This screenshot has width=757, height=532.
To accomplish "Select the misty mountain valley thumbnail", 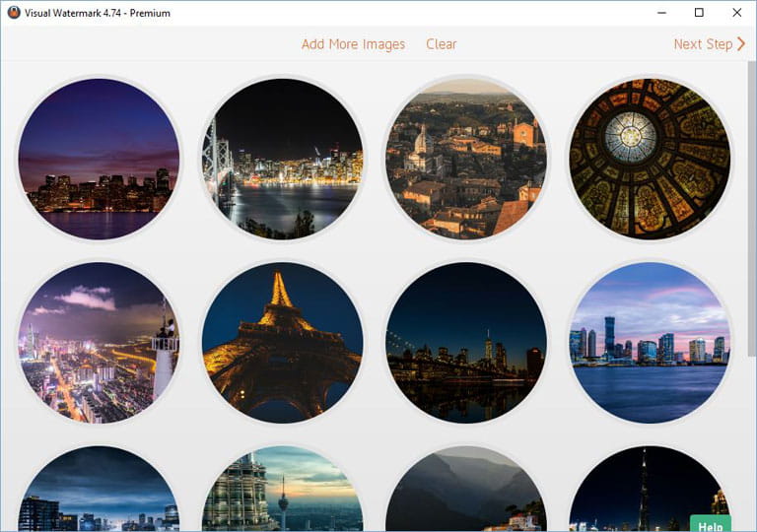I will click(466, 489).
